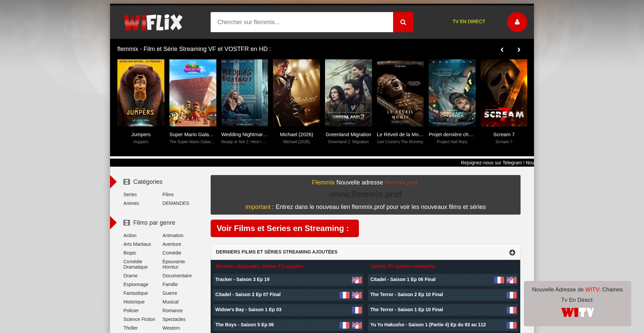The width and height of the screenshot is (644, 333).
Task: Select the Comédie Dramatique genre
Action: (136, 264)
